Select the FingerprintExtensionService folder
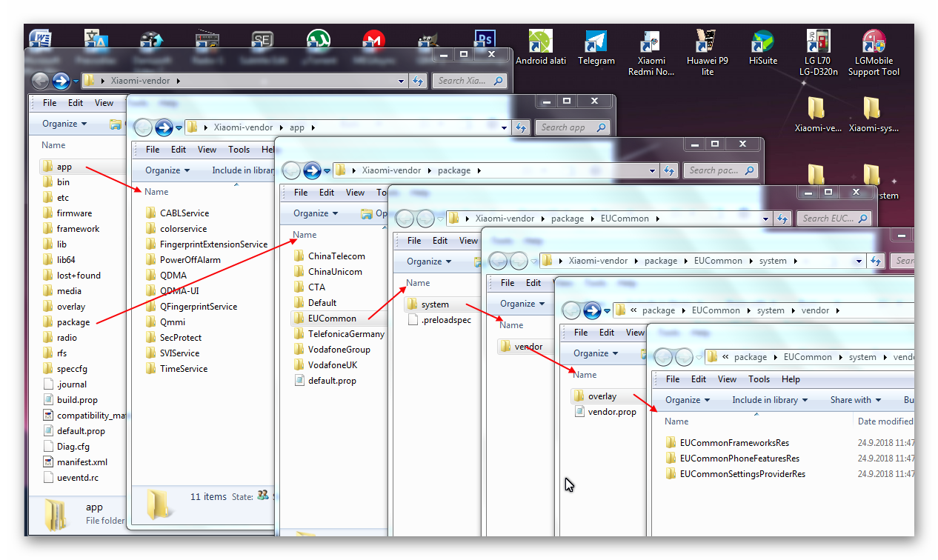This screenshot has height=560, width=938. coord(206,244)
